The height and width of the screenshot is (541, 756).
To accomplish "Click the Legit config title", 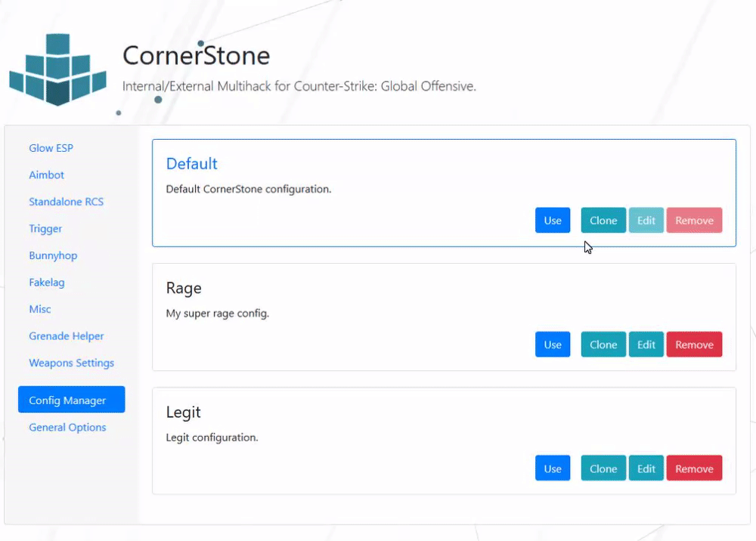I will [183, 413].
